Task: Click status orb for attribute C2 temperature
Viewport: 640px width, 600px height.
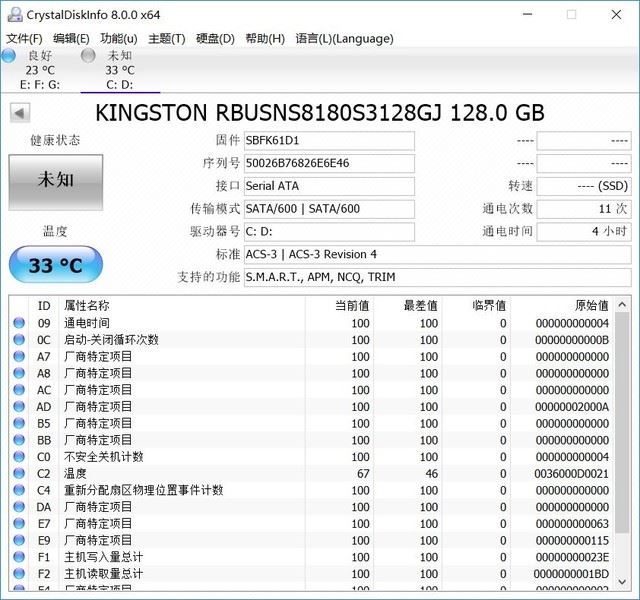Action: point(19,474)
